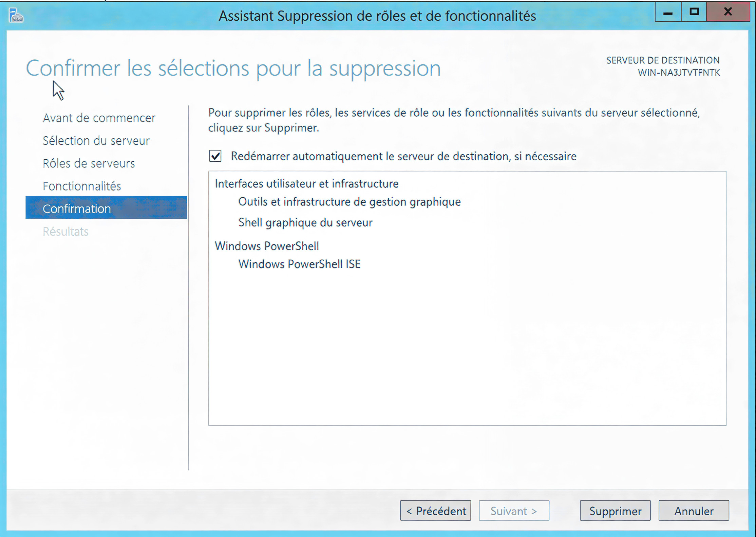Click the Shell graphique du serveur item

point(305,223)
